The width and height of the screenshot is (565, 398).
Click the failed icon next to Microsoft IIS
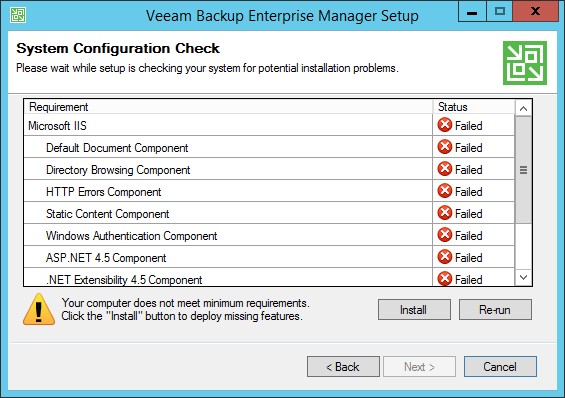pos(445,125)
